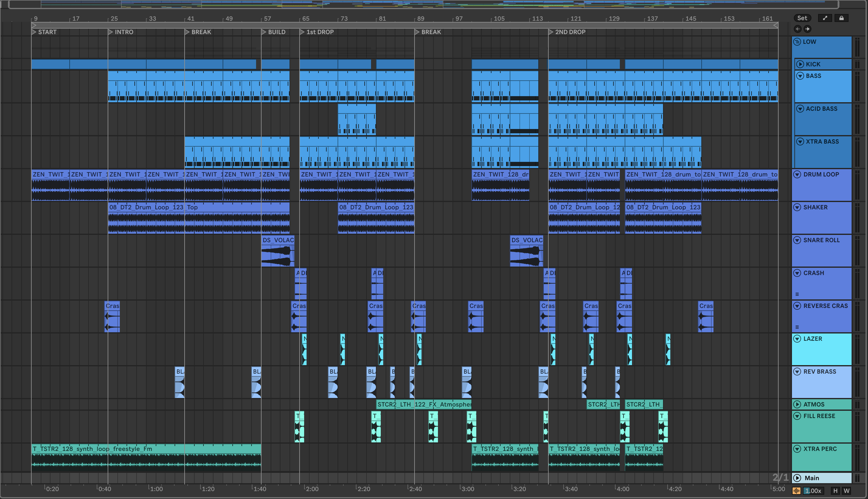Toggle the lock envelopes icon
This screenshot has height=499, width=868.
(841, 18)
